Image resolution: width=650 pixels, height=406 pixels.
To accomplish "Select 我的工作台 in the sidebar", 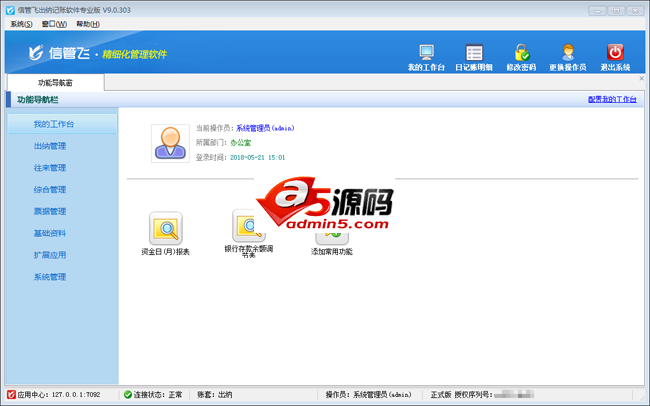I will (62, 124).
